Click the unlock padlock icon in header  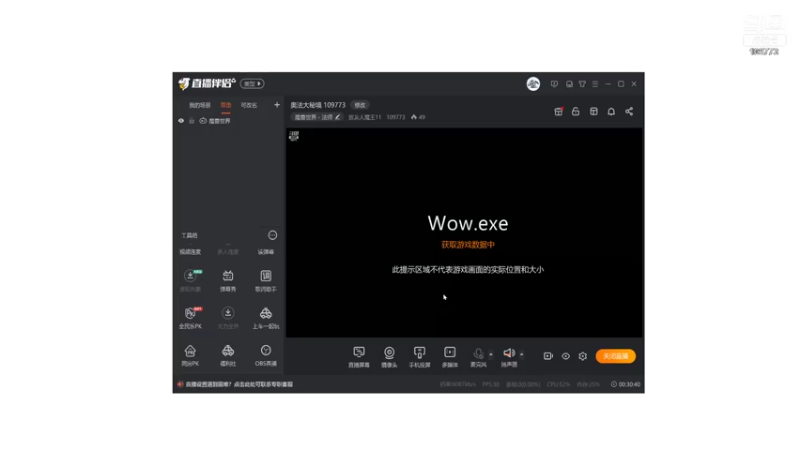click(x=576, y=111)
